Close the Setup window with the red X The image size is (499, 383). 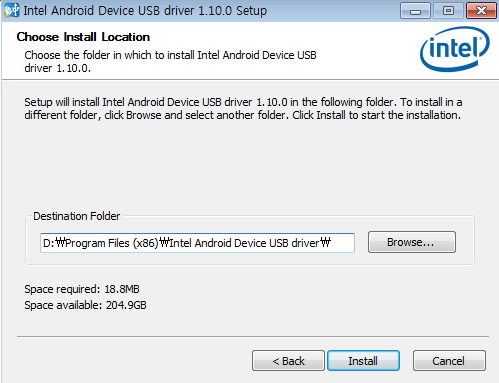[x=481, y=11]
